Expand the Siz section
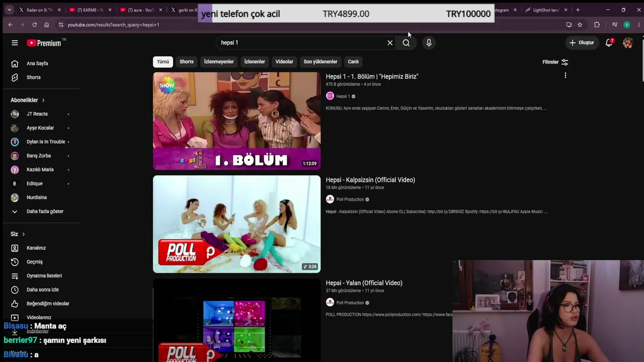 click(x=18, y=234)
